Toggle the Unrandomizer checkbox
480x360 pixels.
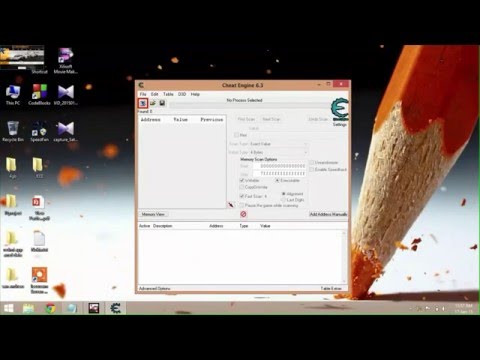(x=312, y=162)
